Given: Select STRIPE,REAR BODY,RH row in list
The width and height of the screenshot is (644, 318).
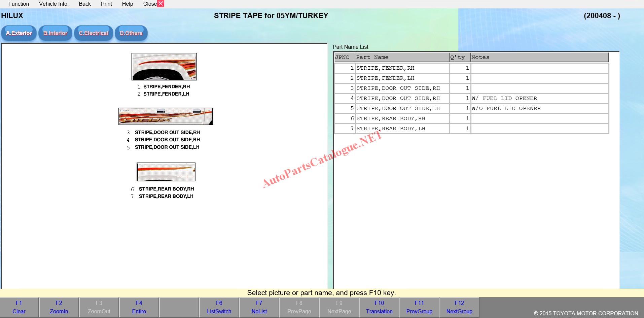Looking at the screenshot, I should pyautogui.click(x=391, y=118).
